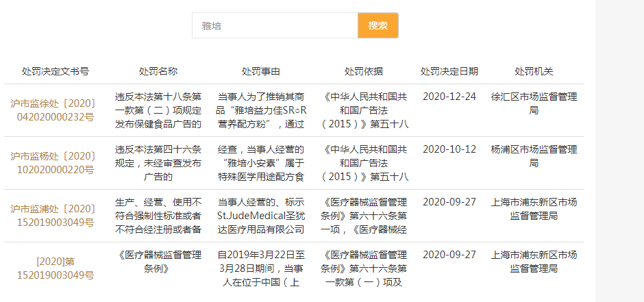The image size is (644, 302).
Task: Click the search field containing 雅培
Action: (274, 25)
